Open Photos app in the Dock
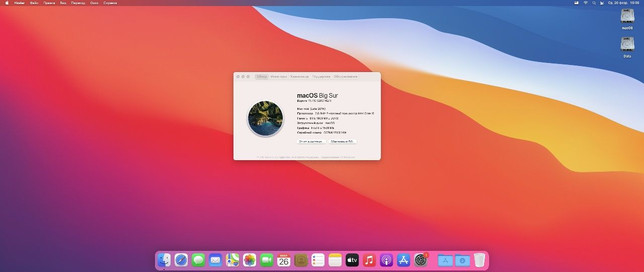644x272 pixels. click(250, 260)
